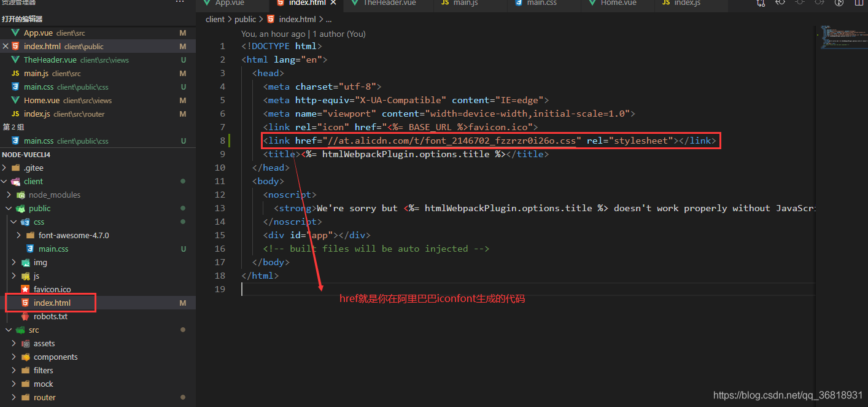Collapse the src folder
Image resolution: width=868 pixels, height=407 pixels.
pyautogui.click(x=98, y=330)
